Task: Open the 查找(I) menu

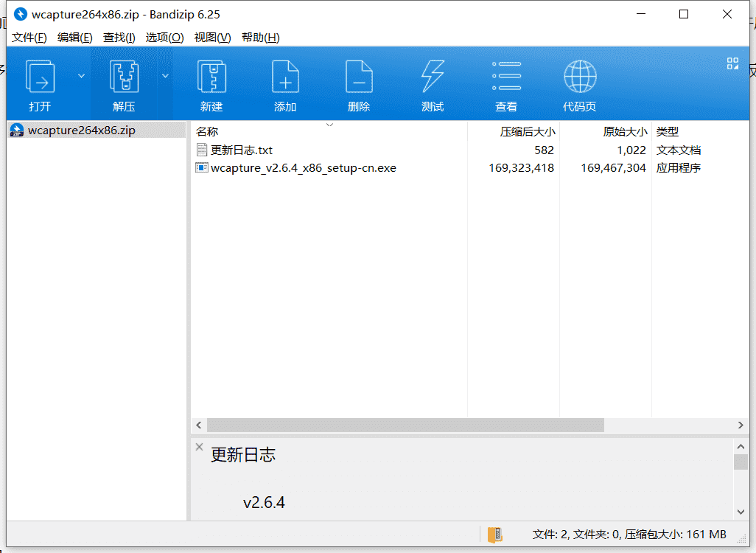Action: [119, 37]
